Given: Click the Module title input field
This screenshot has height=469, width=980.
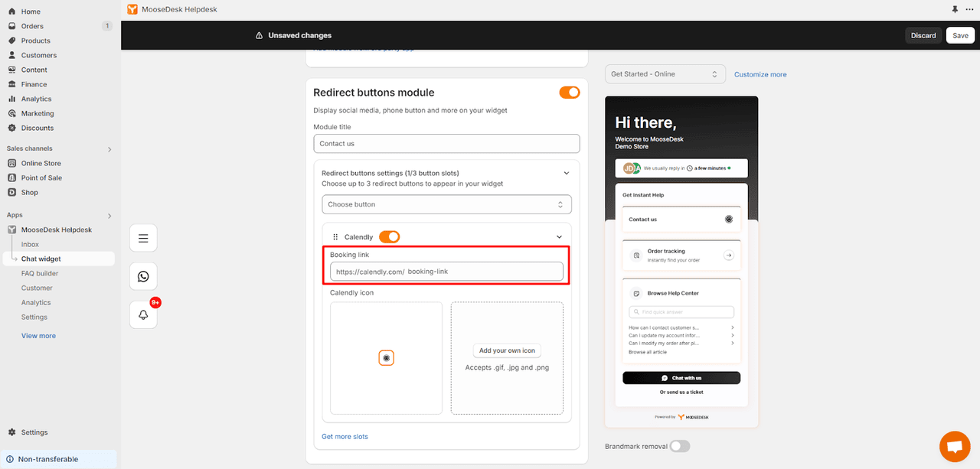Looking at the screenshot, I should (x=446, y=143).
